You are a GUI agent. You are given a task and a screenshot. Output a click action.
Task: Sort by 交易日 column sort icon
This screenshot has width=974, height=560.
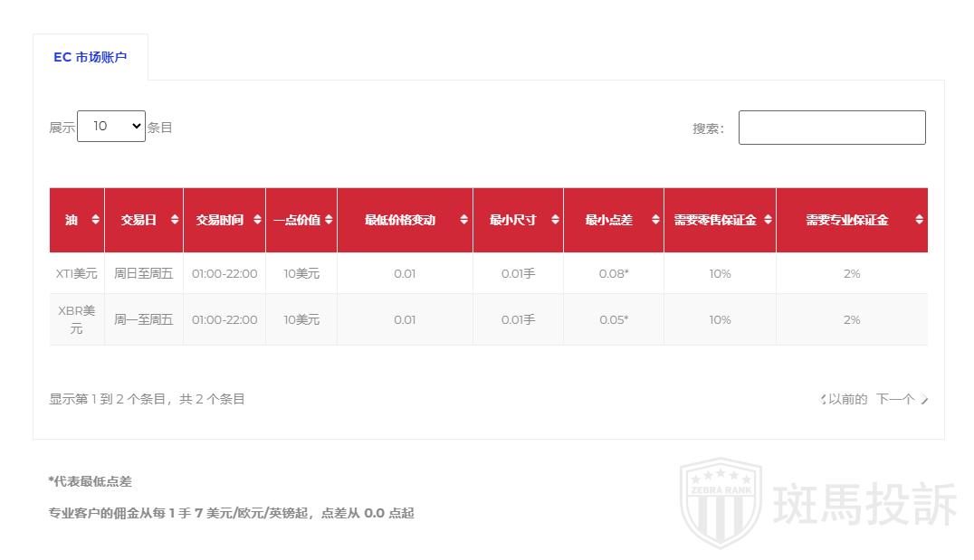click(174, 220)
